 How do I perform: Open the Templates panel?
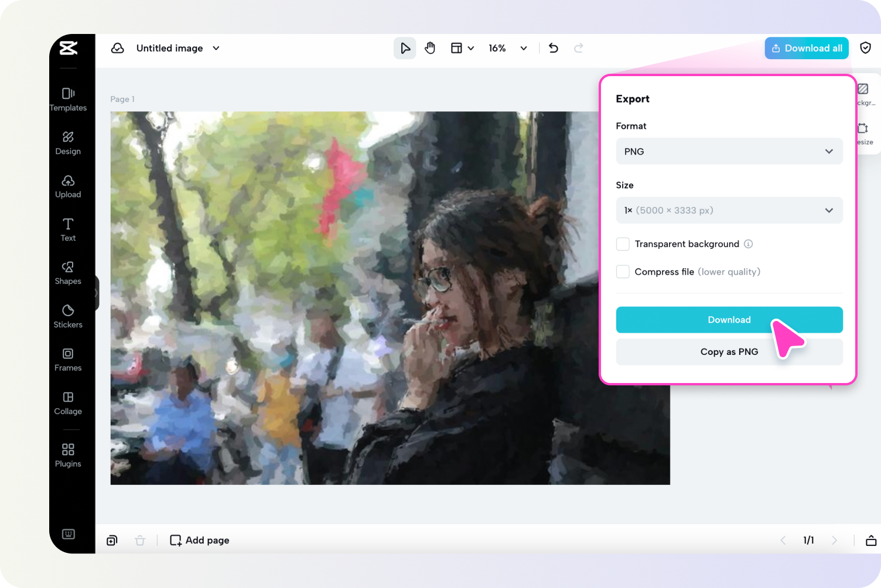tap(68, 99)
